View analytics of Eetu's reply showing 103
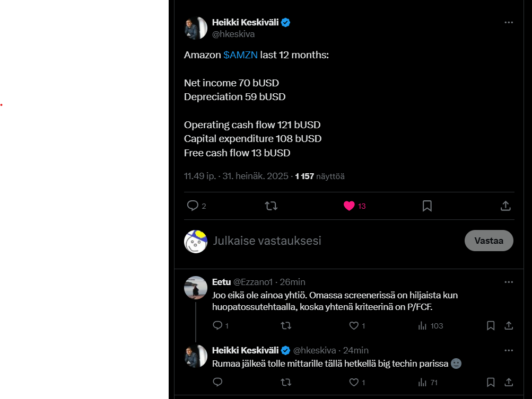Viewport: 532px width, 399px height. [x=431, y=326]
